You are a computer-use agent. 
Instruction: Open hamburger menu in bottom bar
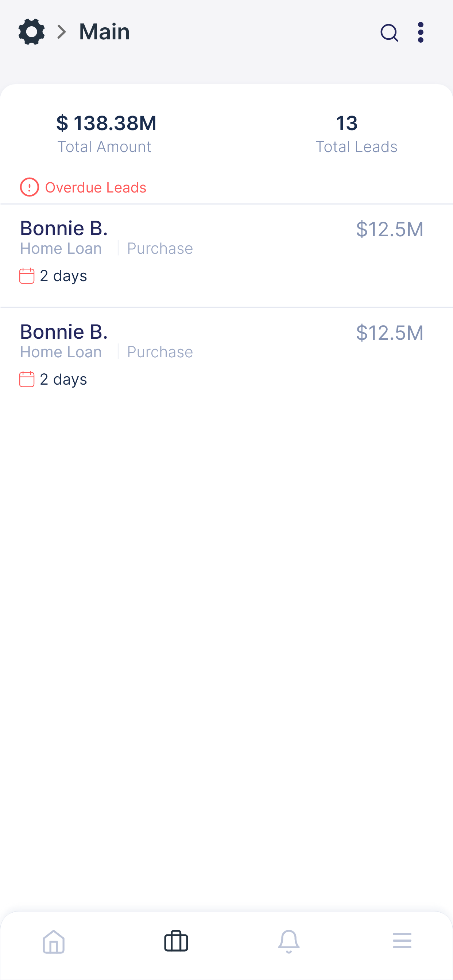(402, 940)
